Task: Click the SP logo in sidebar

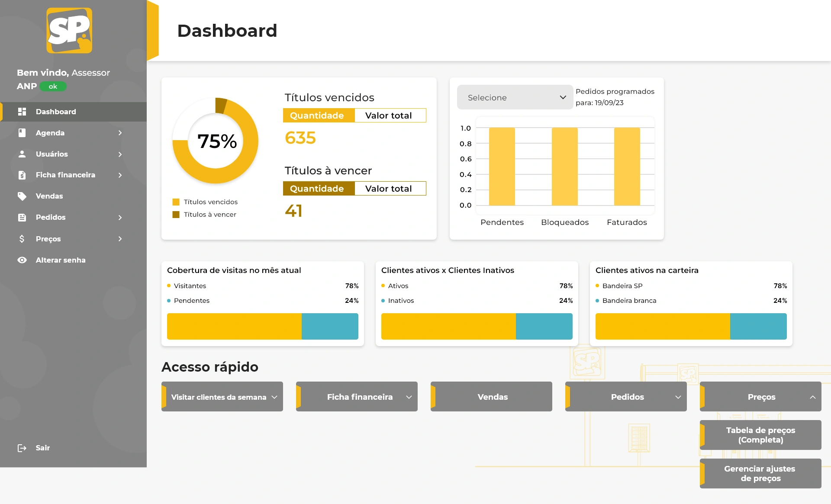Action: coord(69,30)
